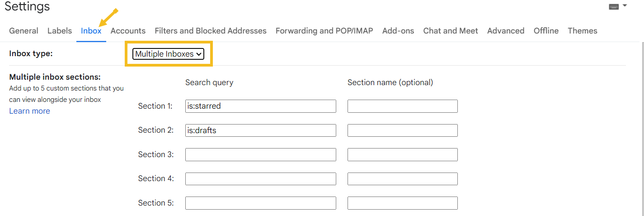Go to the Accounts tab
Image resolution: width=644 pixels, height=216 pixels.
tap(128, 31)
